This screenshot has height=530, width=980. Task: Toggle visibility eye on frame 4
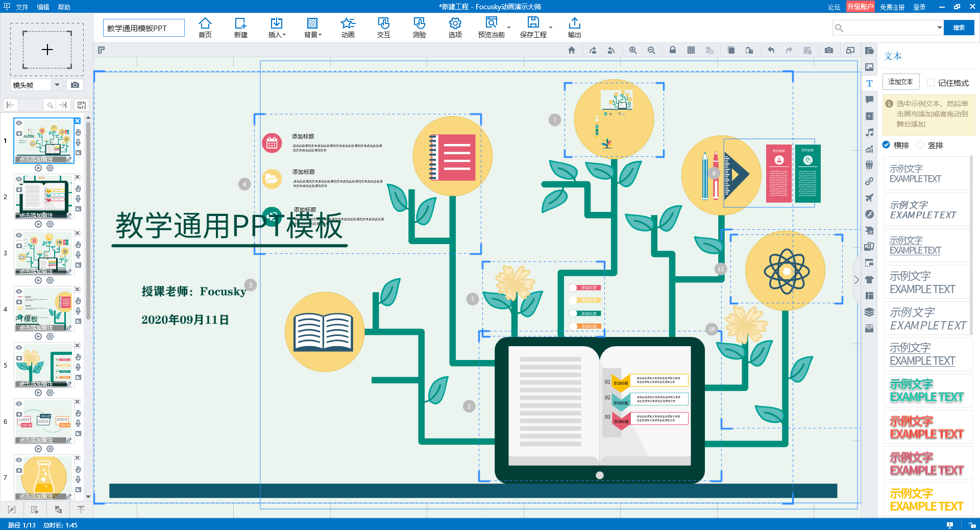click(x=19, y=292)
